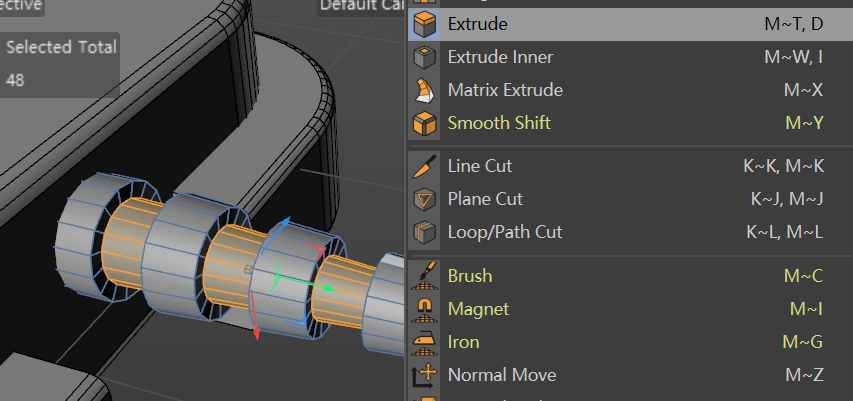Click the Iron tool icon
853x401 pixels.
(424, 343)
